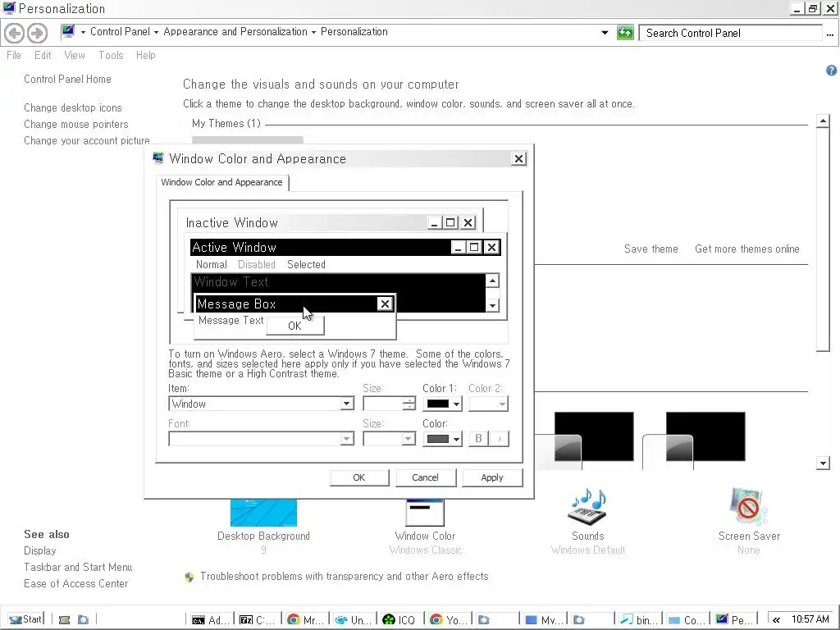Open the Chrome 'Mr...' taskbar item
Viewport: 840px width, 630px height.
(x=305, y=619)
